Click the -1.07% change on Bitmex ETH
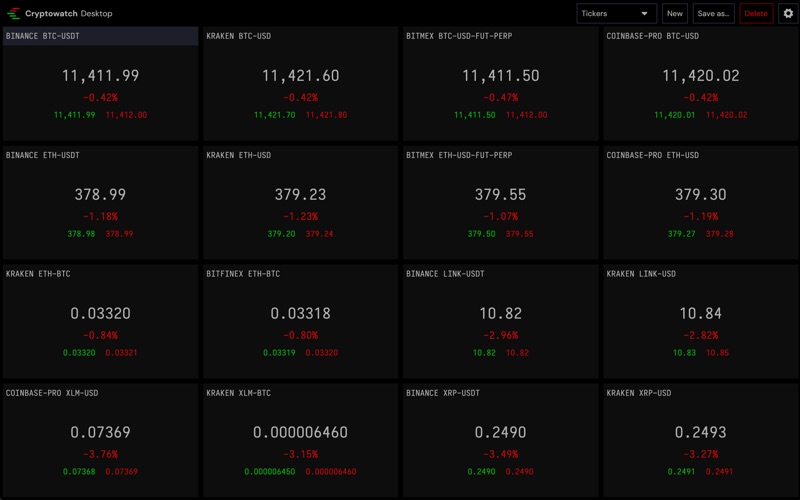This screenshot has height=500, width=800. (501, 216)
